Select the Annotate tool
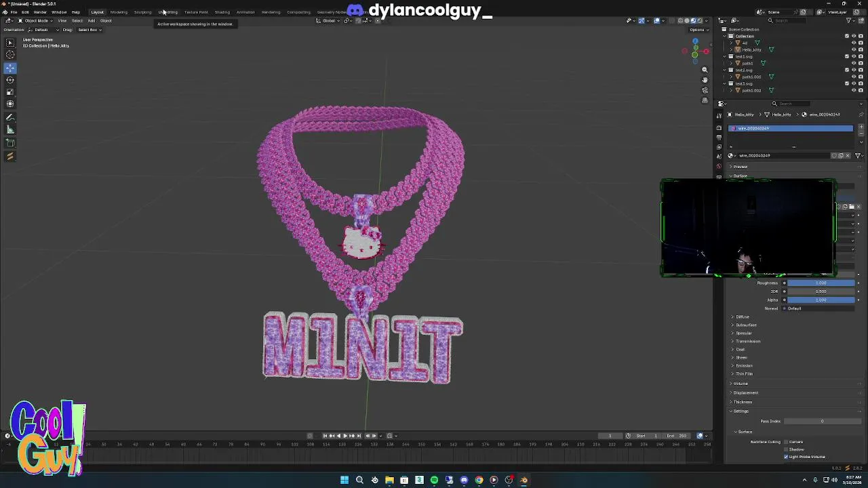 tap(10, 117)
